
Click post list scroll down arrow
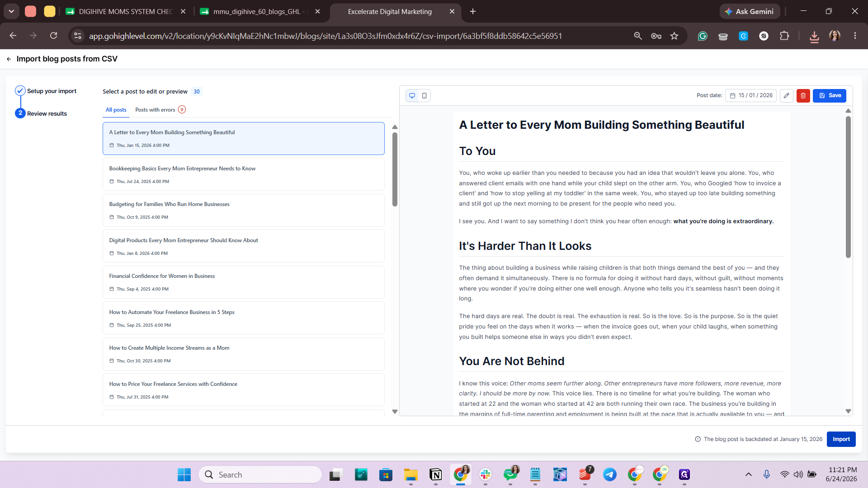(x=395, y=412)
